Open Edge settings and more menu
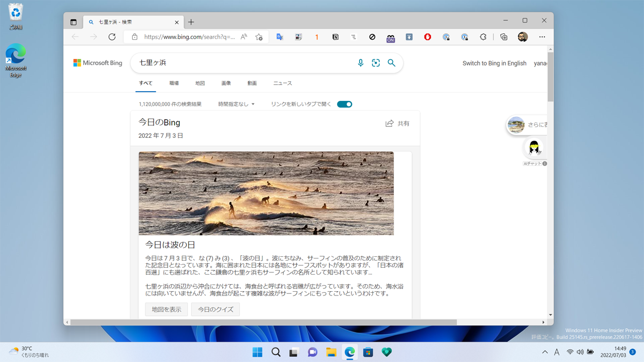This screenshot has height=362, width=644. coord(542,37)
